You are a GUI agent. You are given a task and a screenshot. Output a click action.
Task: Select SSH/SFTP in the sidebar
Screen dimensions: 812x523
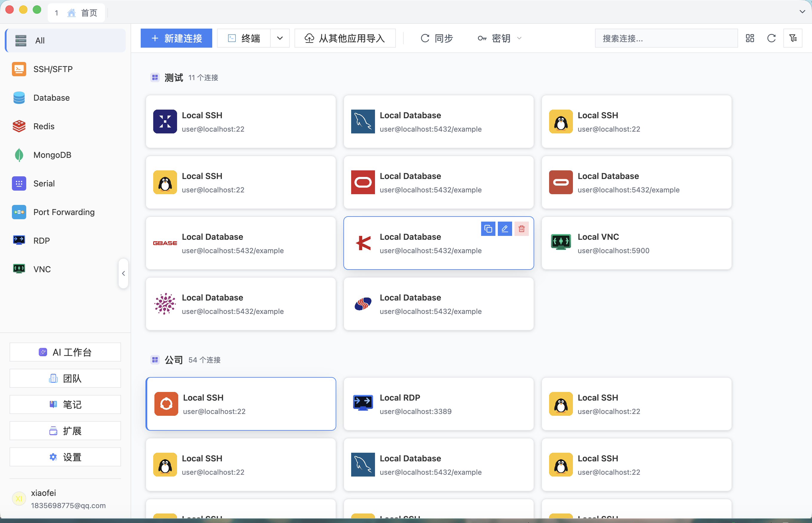(66, 69)
